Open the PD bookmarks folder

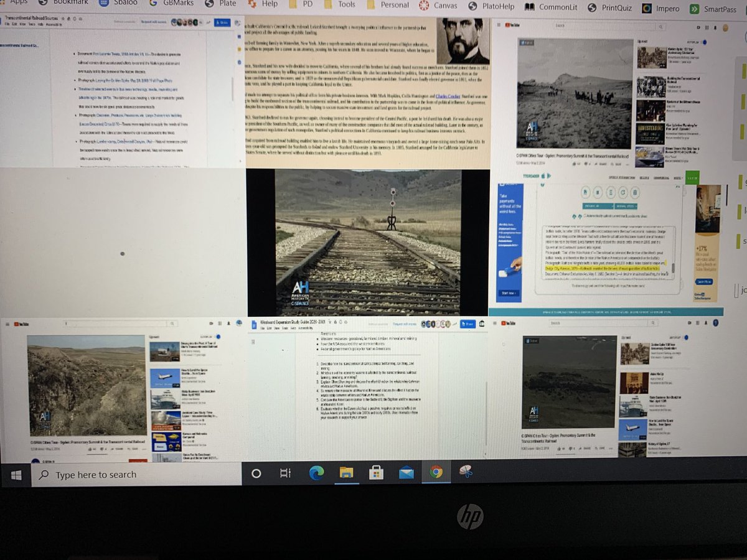pyautogui.click(x=305, y=4)
